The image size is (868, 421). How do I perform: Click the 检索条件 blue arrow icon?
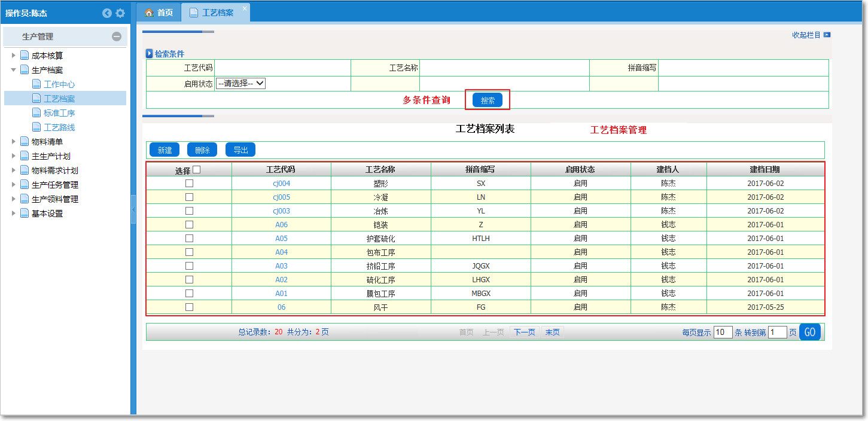(x=150, y=54)
